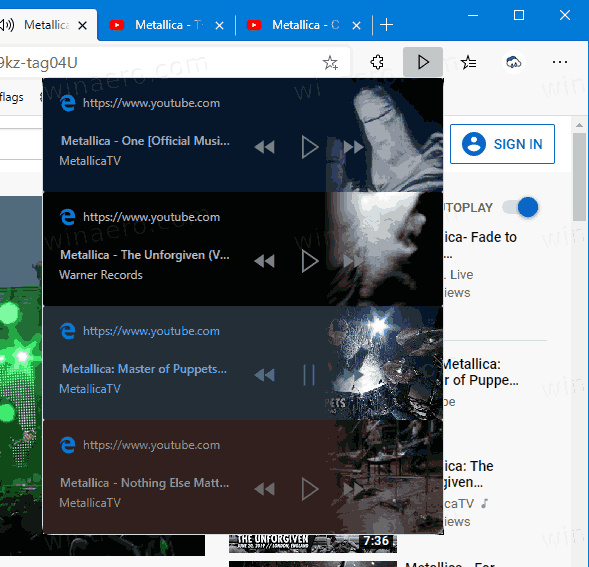Image resolution: width=589 pixels, height=567 pixels.
Task: Click MetallicaTV under Metallica - One
Action: [90, 161]
